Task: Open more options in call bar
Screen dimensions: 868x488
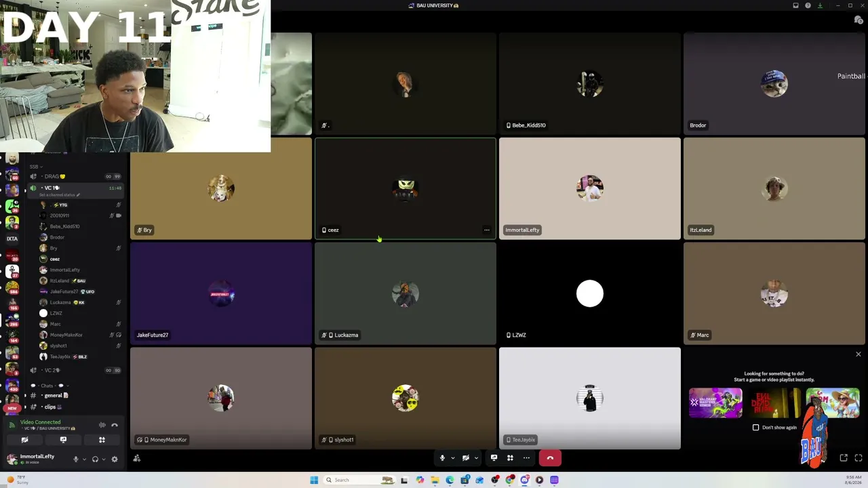Action: tap(526, 458)
